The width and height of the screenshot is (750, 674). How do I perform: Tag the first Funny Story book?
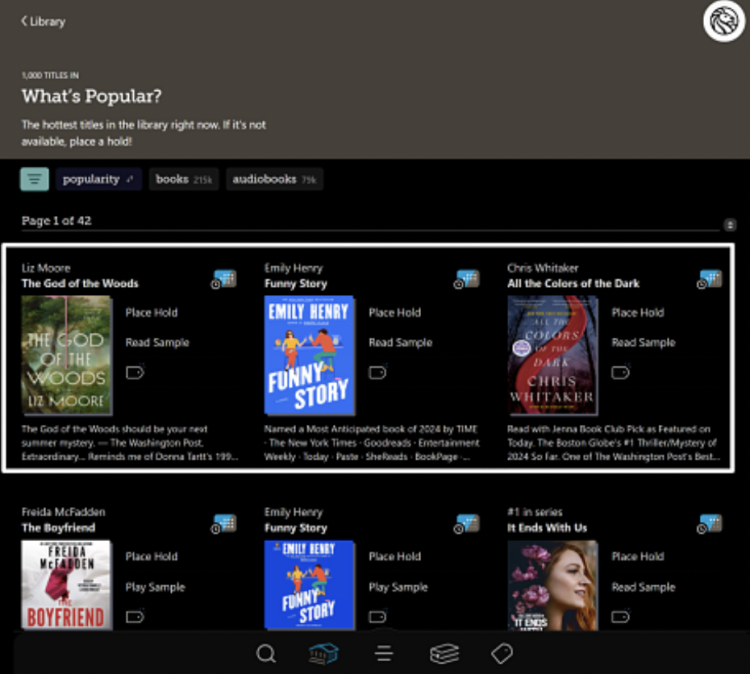click(378, 373)
